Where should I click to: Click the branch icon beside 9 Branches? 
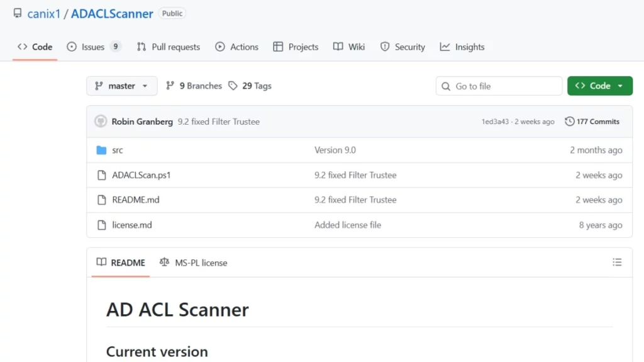click(170, 86)
